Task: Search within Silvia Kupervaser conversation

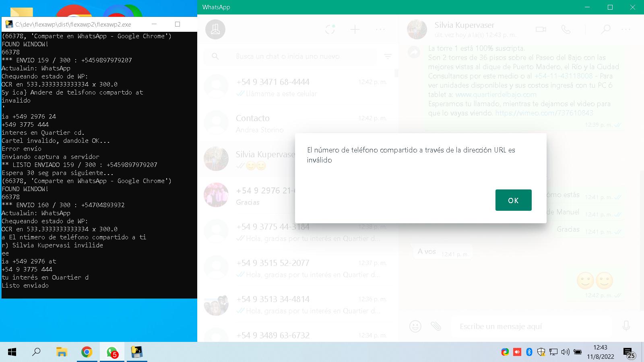Action: pos(606,29)
